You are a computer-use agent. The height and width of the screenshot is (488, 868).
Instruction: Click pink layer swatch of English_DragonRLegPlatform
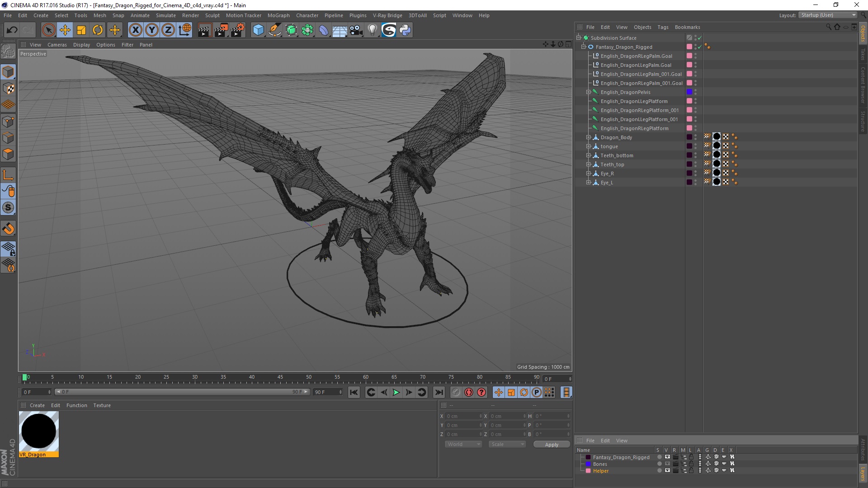click(x=689, y=128)
